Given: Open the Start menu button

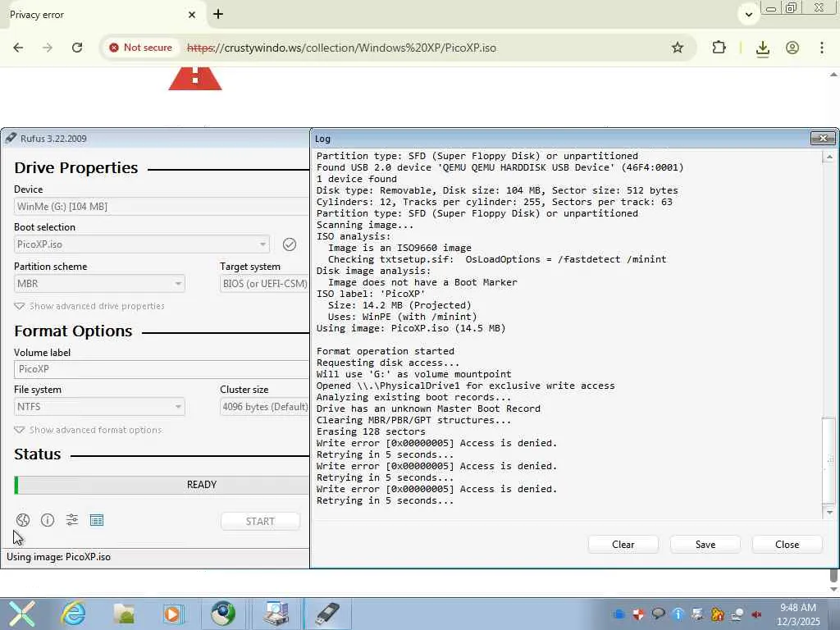Looking at the screenshot, I should (x=21, y=614).
